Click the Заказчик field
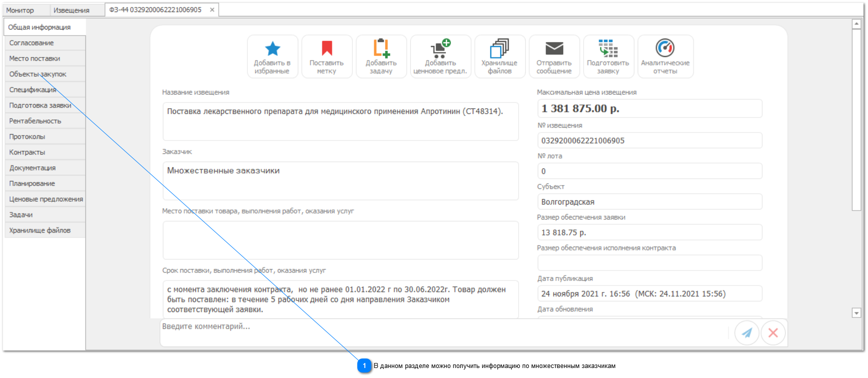868x378 pixels. (340, 181)
